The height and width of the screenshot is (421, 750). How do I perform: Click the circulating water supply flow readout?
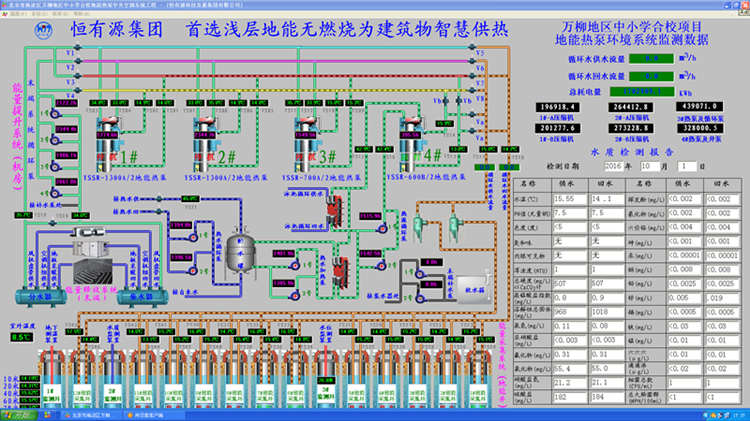click(x=651, y=58)
